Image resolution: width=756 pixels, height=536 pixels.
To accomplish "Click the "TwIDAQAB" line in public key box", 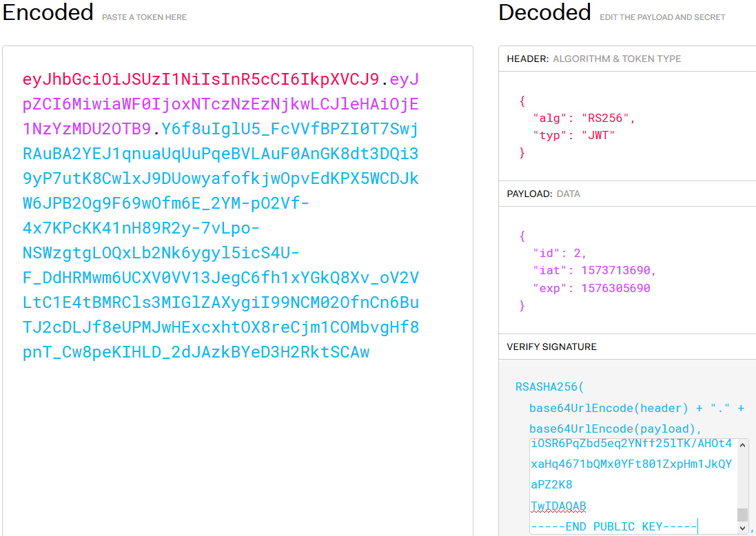I will coord(558,506).
